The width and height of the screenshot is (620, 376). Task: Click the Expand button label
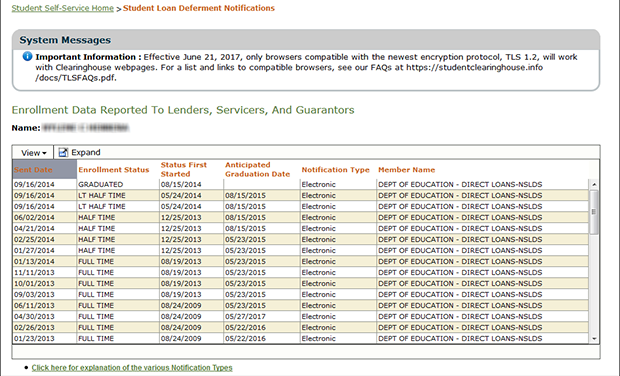click(85, 153)
